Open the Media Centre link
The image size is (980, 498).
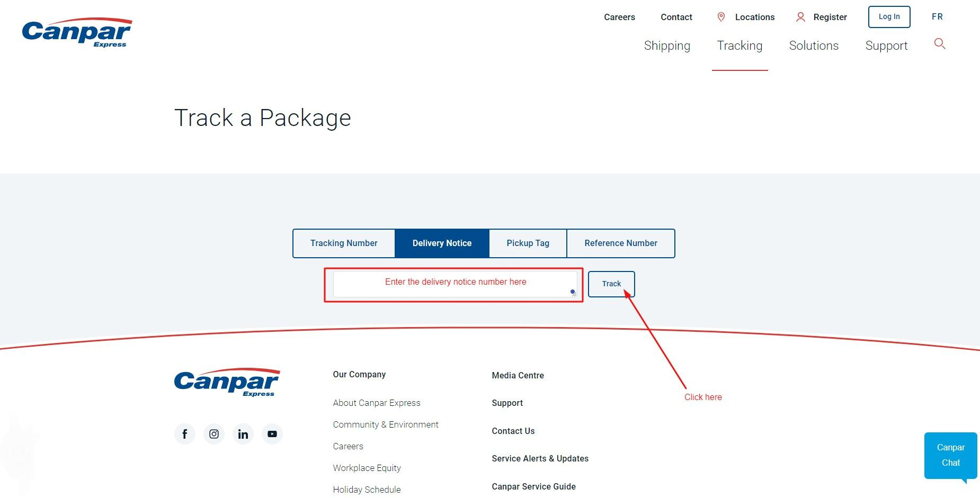click(518, 375)
